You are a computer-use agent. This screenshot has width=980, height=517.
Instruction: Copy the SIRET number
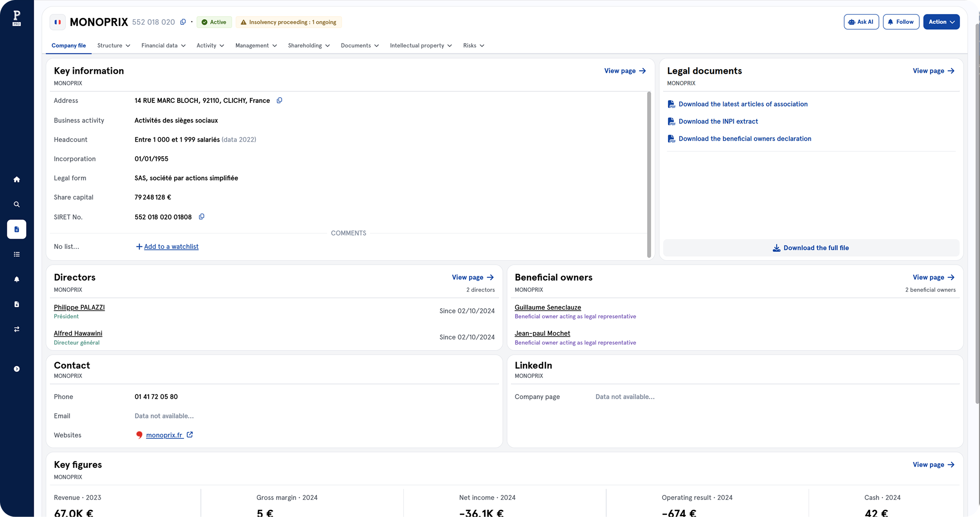(202, 217)
